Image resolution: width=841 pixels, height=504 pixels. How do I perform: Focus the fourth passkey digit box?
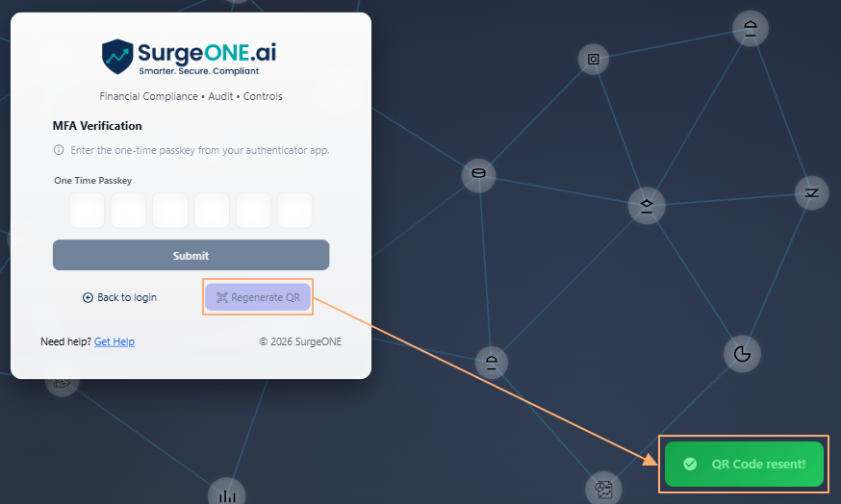[x=212, y=211]
